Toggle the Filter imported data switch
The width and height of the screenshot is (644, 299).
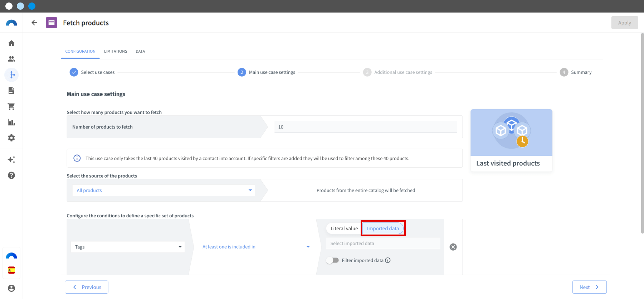(x=332, y=260)
